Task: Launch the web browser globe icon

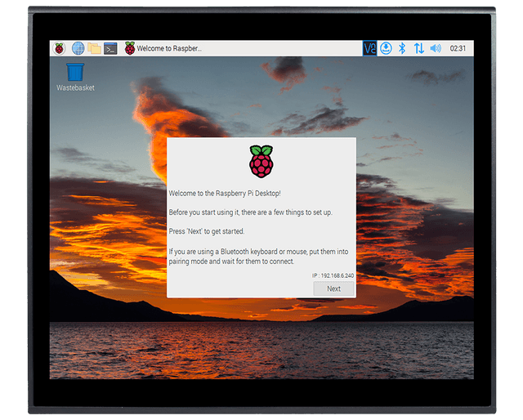Action: click(78, 48)
